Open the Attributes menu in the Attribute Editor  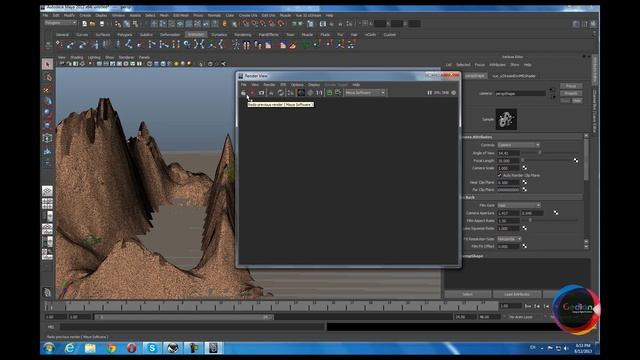[497, 65]
